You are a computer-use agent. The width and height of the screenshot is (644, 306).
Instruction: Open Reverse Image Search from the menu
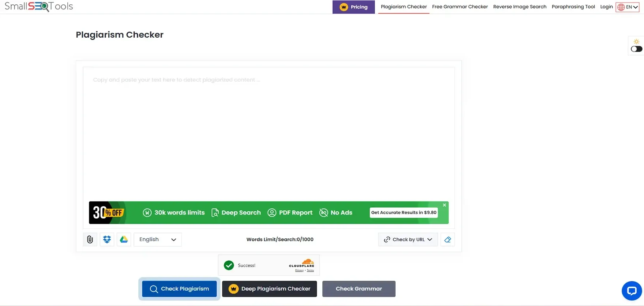[x=520, y=7]
